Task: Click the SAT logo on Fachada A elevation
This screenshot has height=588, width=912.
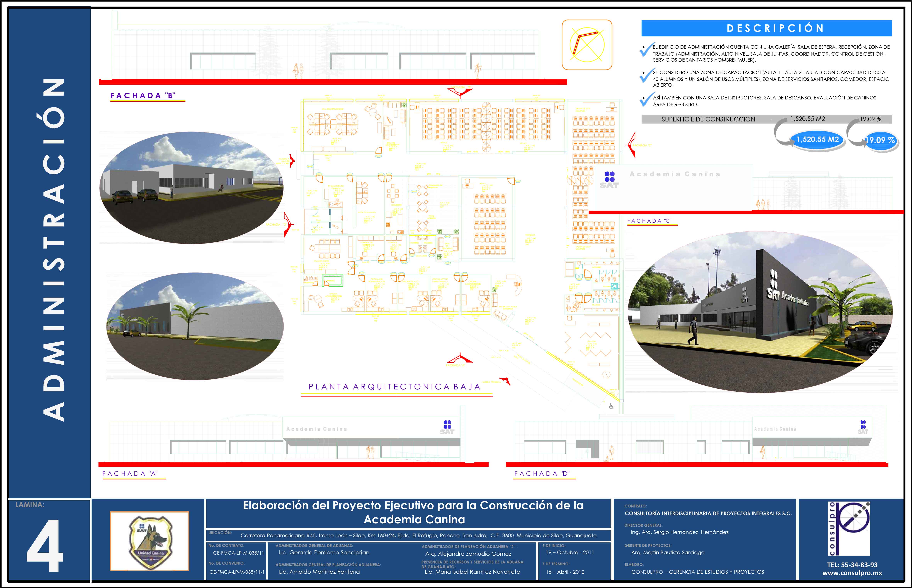Action: coord(447,427)
